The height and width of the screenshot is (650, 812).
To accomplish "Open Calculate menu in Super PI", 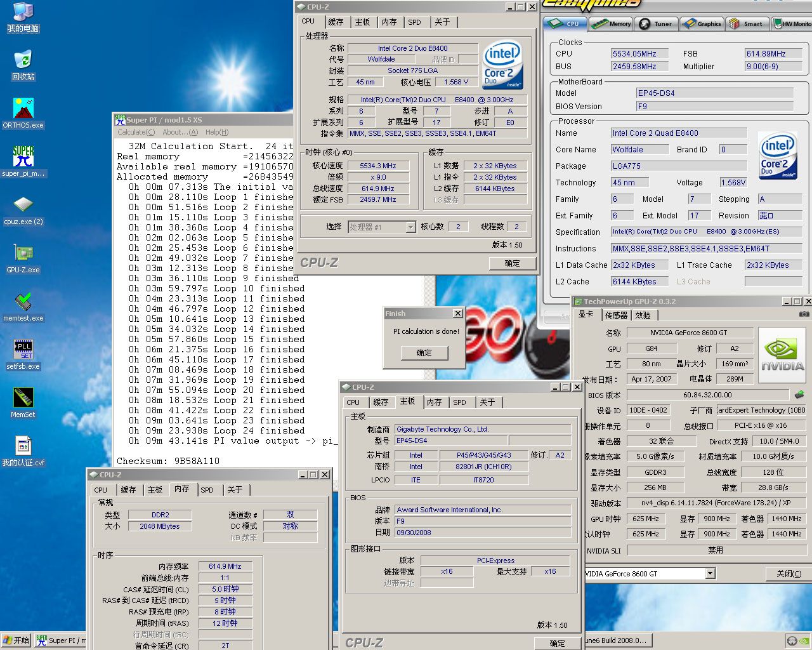I will (x=136, y=132).
